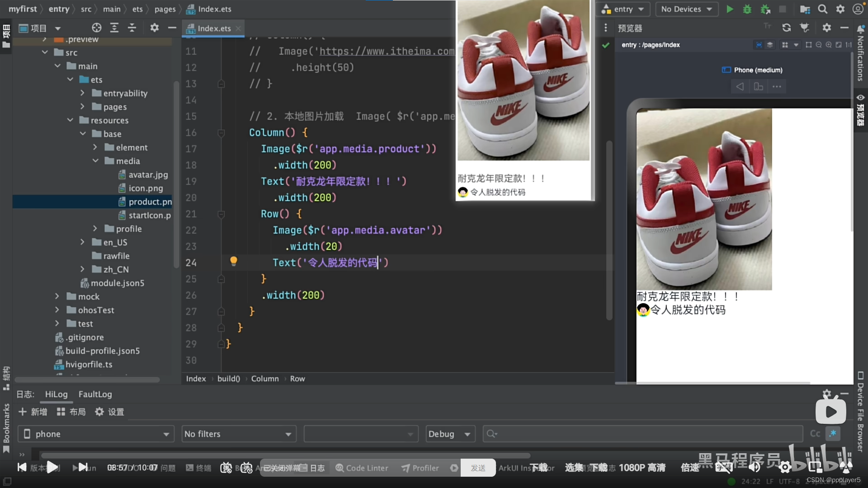Rotate the preview device orientation
The height and width of the screenshot is (488, 868).
758,86
